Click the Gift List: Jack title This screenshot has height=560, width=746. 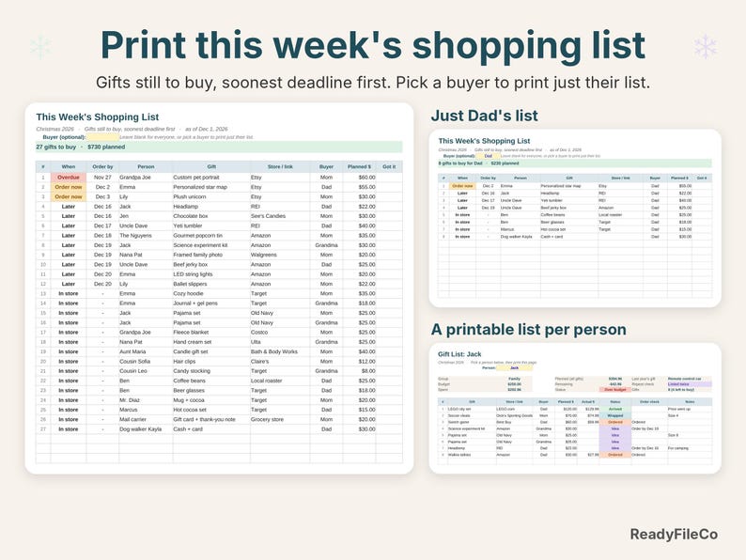(x=459, y=354)
